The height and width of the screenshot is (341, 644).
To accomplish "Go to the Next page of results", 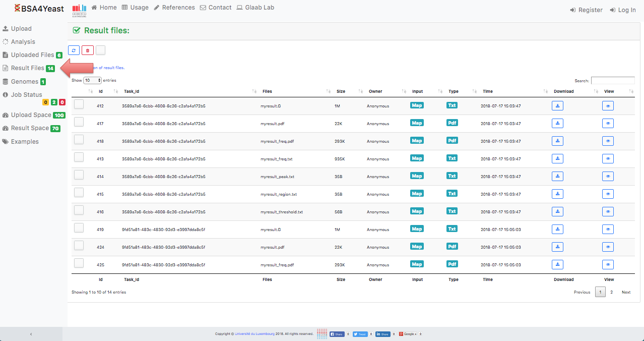I will pyautogui.click(x=626, y=292).
